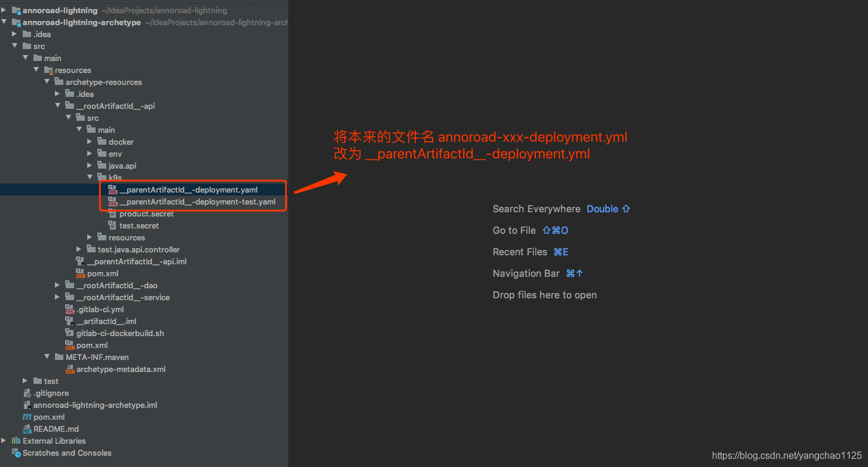Expand the .idea folder under archetype-resources
This screenshot has height=467, width=868.
click(58, 94)
